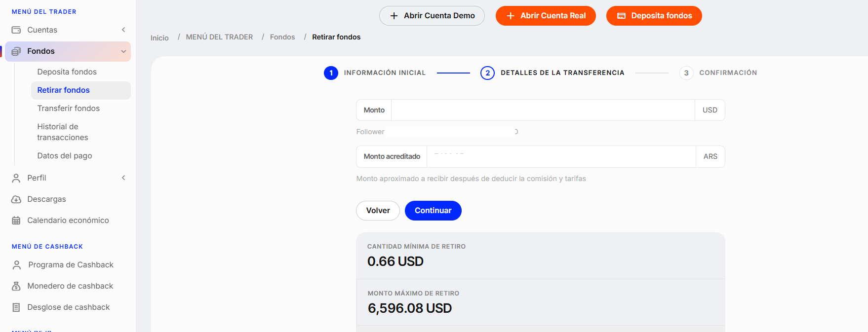This screenshot has height=332, width=868.
Task: Click the Monedero de cashback money bag icon
Action: pos(16,286)
